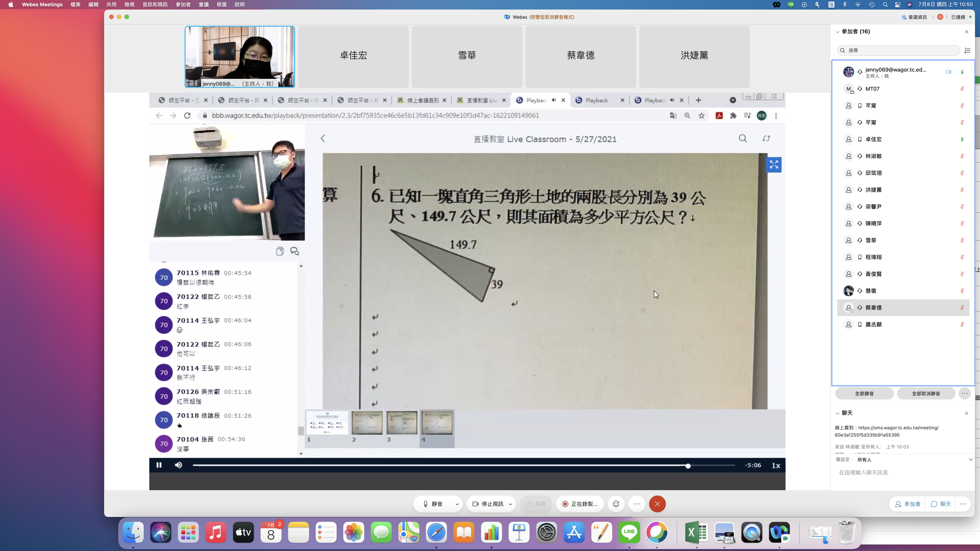Click the reactions smiley in the Webex toolbar
The width and height of the screenshot is (980, 551).
[616, 504]
